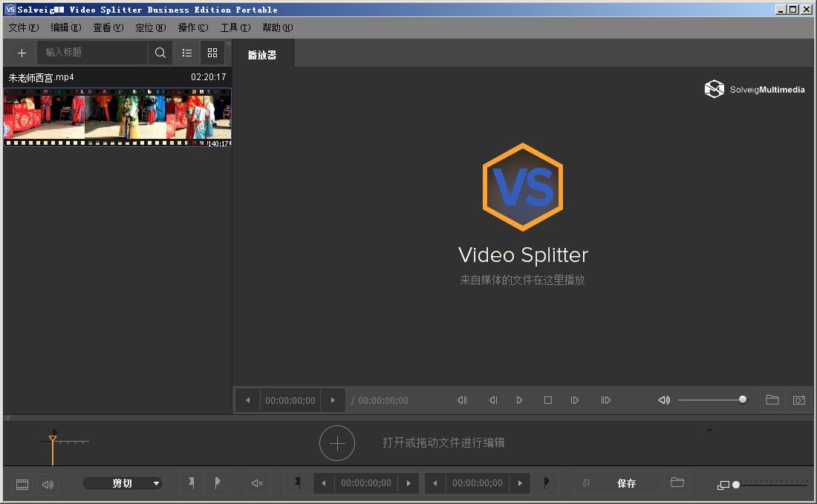The width and height of the screenshot is (817, 504).
Task: Open the 工具 menu
Action: coord(235,27)
